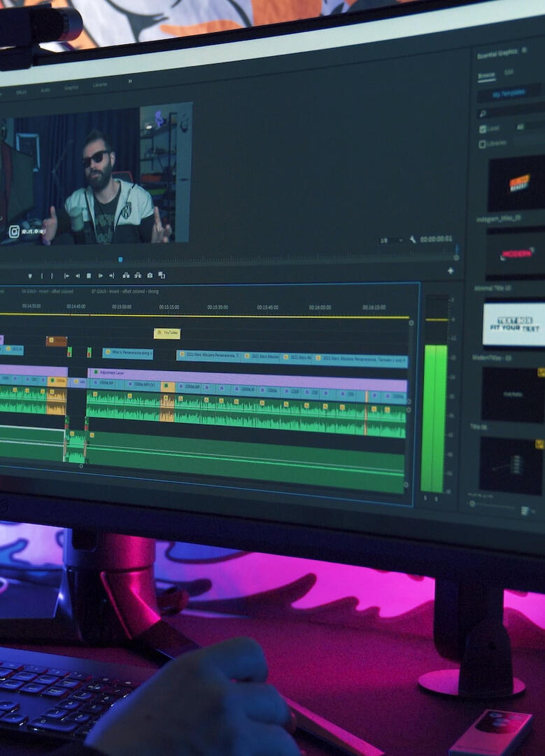Switch to the Edit tab in Essential Graphics
Screen dimensions: 545x756
pos(509,72)
